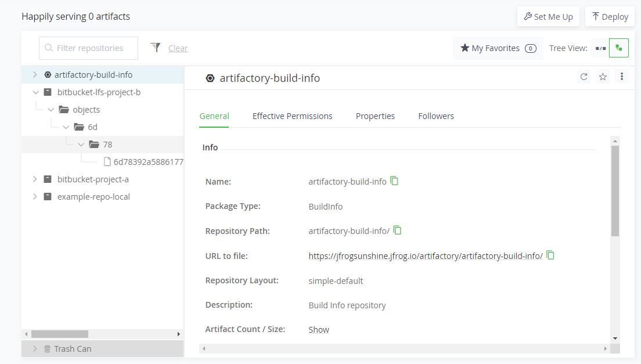Click the tree panel horizontal scrollbar thumb

point(60,334)
